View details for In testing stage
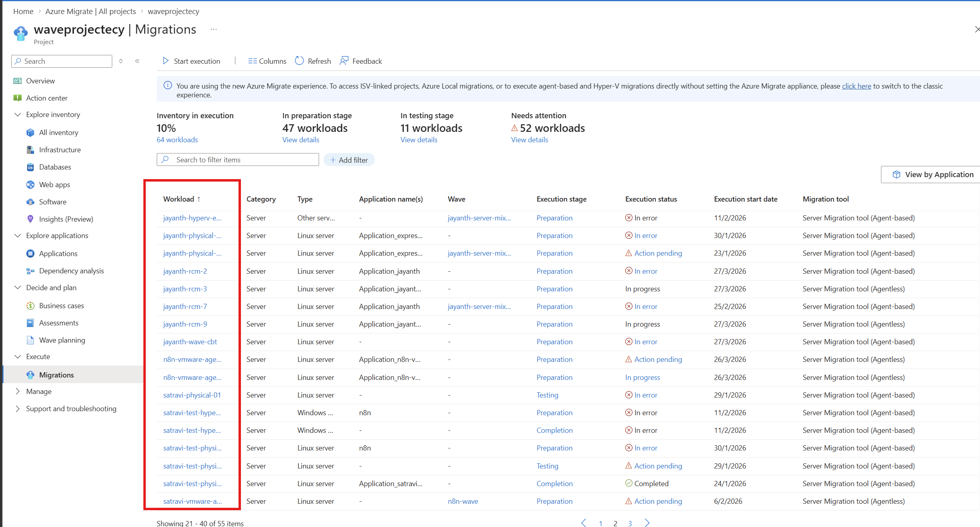The width and height of the screenshot is (980, 527). pos(419,140)
